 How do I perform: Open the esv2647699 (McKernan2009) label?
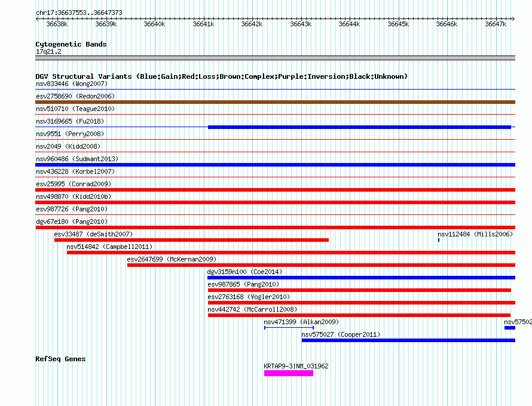pyautogui.click(x=172, y=259)
